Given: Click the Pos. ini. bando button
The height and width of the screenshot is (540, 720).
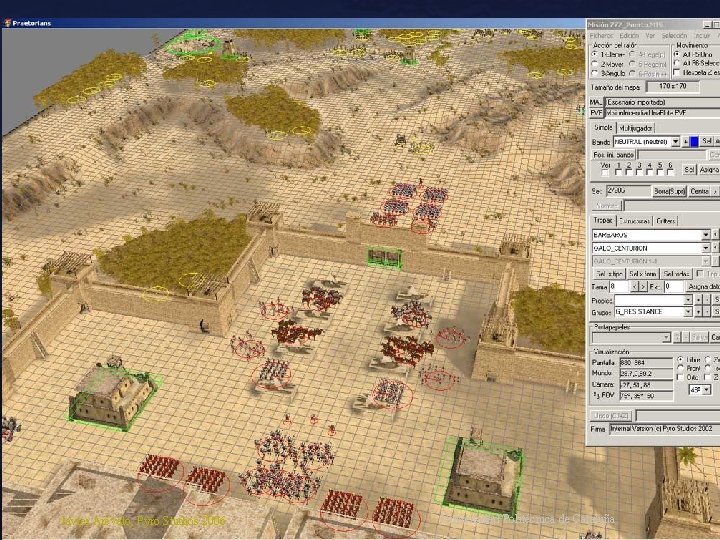Looking at the screenshot, I should [x=613, y=155].
